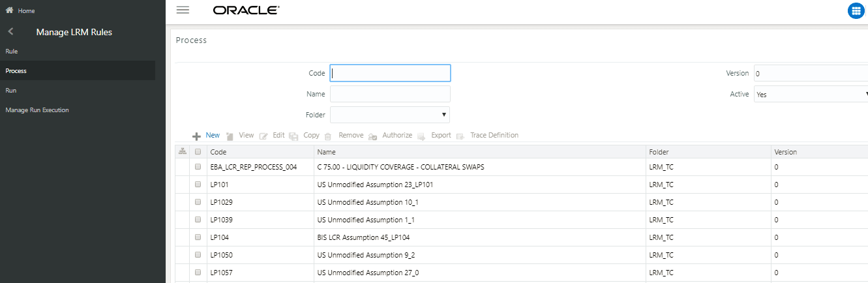Toggle the select-all checkbox in table header
Viewport: 868px width, 283px height.
point(198,151)
